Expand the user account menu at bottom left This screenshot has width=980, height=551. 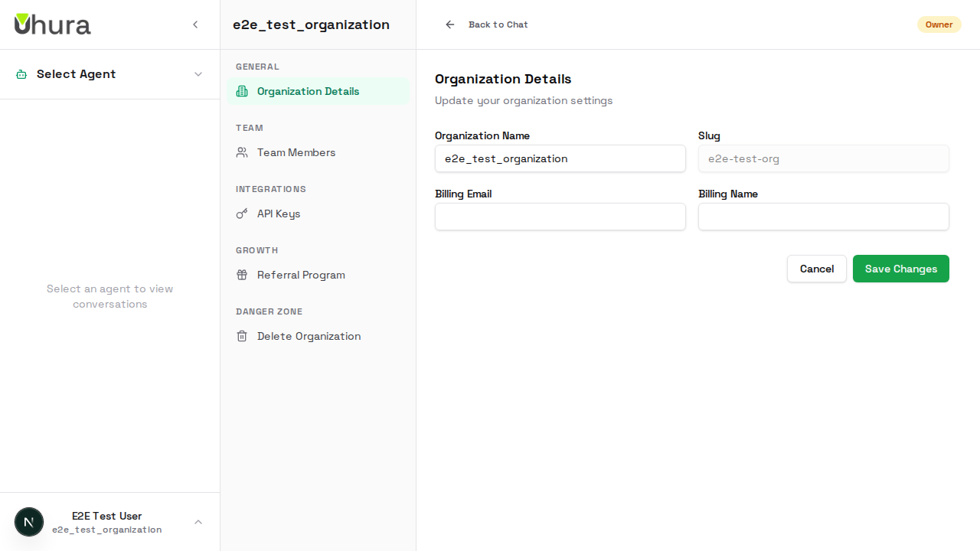tap(198, 522)
